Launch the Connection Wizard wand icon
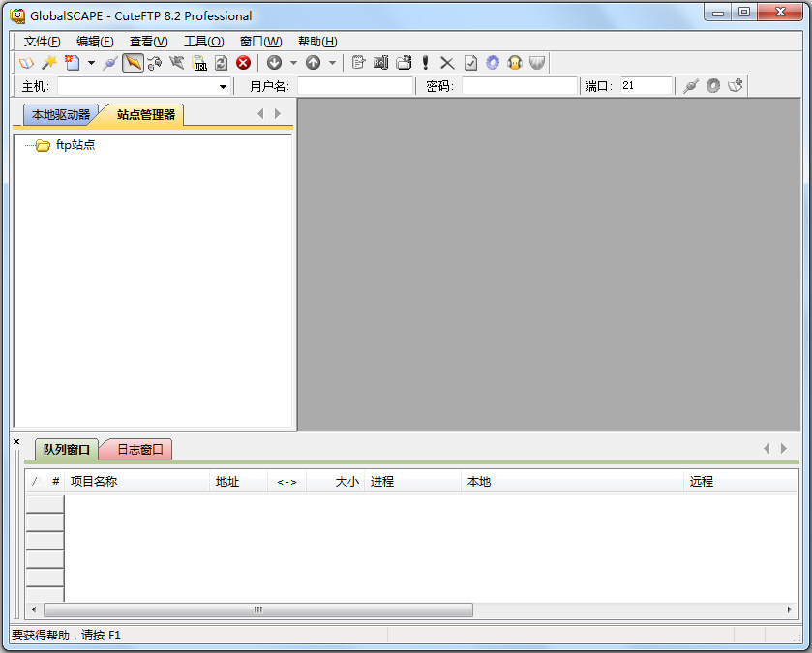The height and width of the screenshot is (653, 812). pyautogui.click(x=48, y=63)
